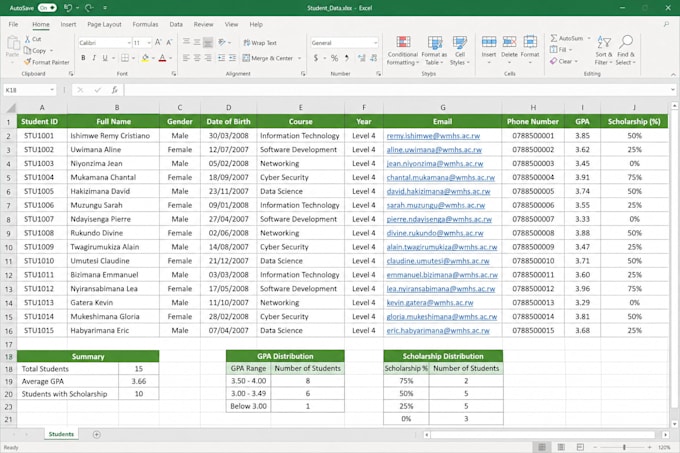The width and height of the screenshot is (680, 453).
Task: Click the Decrease Font Size icon
Action: 169,42
